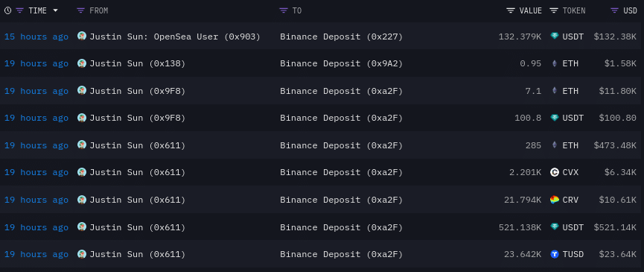
Task: Open Justin Sun: OpenSea User (0x903) entity
Action: (x=175, y=37)
